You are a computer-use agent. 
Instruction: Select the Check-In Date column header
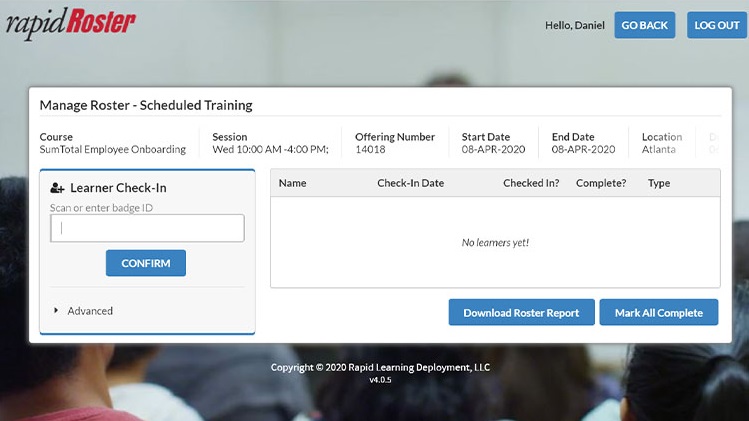pos(410,184)
